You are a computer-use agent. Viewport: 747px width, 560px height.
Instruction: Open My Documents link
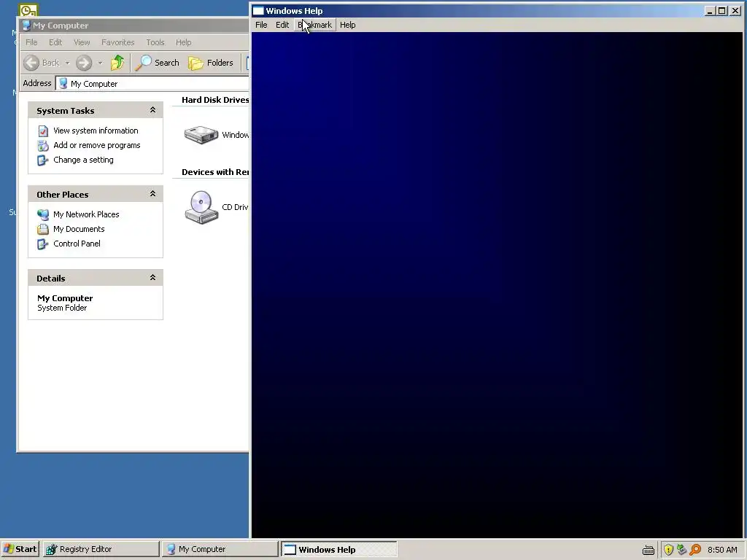click(x=79, y=229)
